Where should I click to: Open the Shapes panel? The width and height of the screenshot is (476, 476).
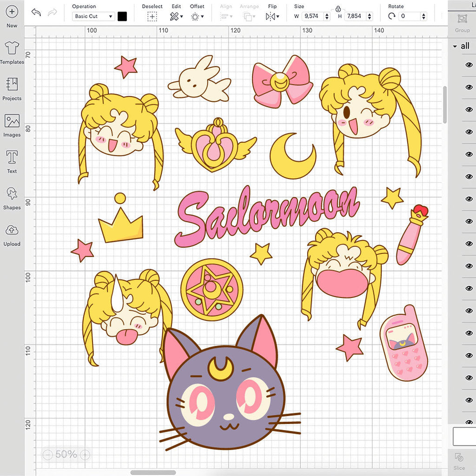pyautogui.click(x=12, y=197)
